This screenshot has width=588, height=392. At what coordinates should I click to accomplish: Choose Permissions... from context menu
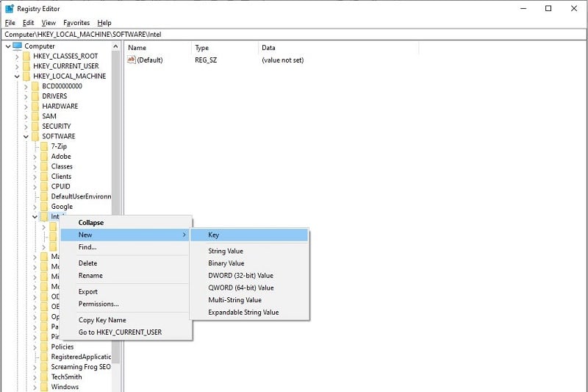pyautogui.click(x=98, y=304)
